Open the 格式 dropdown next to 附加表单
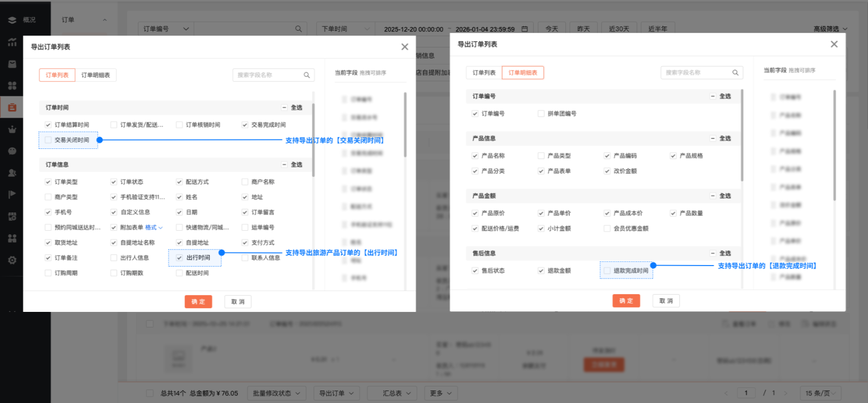 click(154, 228)
